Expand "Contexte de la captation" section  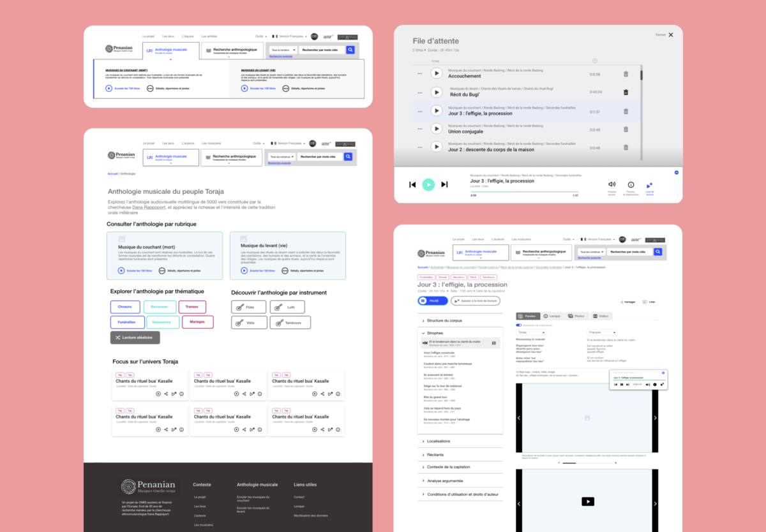tap(461, 468)
